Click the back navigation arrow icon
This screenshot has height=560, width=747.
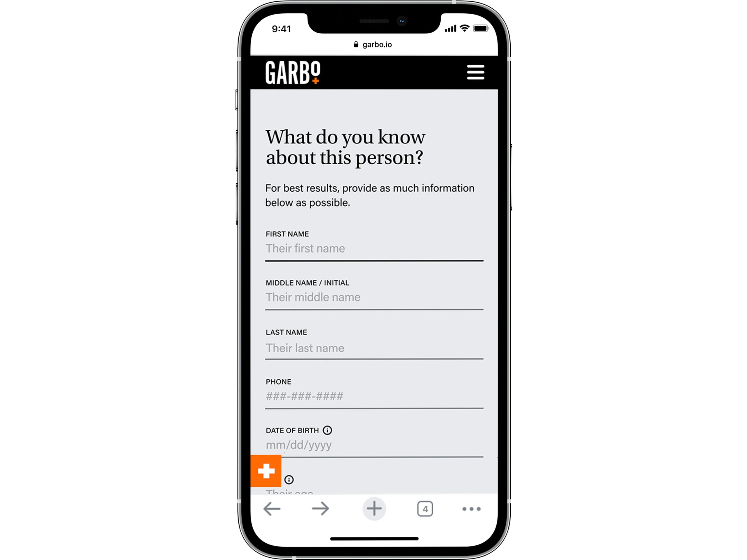point(272,509)
